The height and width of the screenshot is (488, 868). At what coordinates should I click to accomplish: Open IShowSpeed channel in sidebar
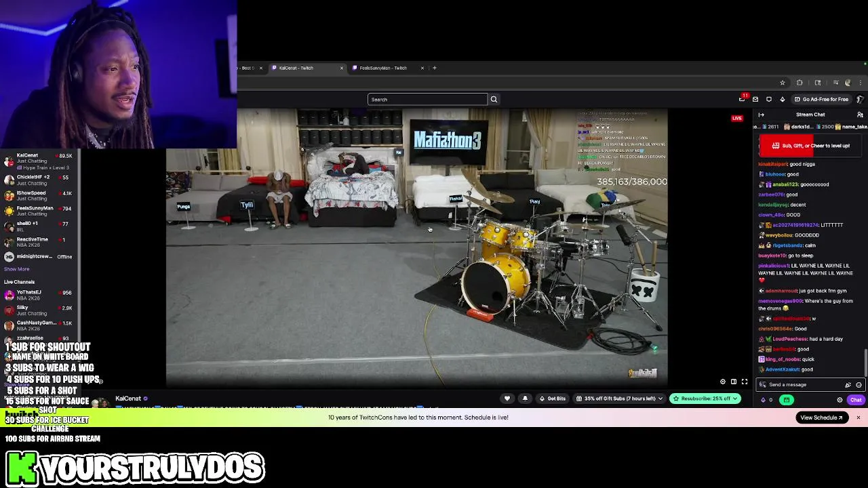pos(38,196)
